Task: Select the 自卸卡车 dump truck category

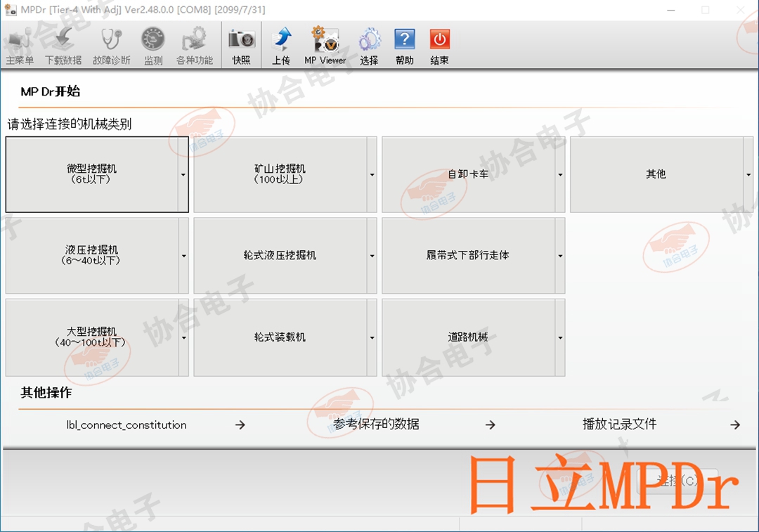Action: [468, 174]
